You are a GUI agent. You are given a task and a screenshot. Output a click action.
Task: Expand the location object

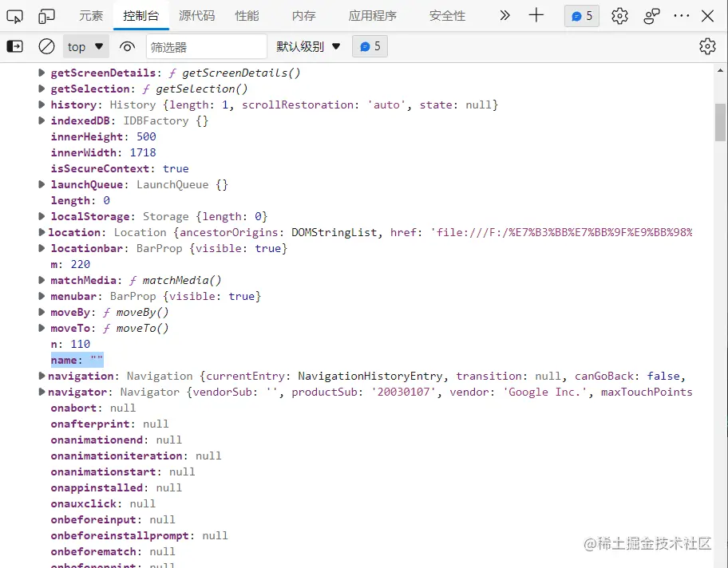[42, 232]
